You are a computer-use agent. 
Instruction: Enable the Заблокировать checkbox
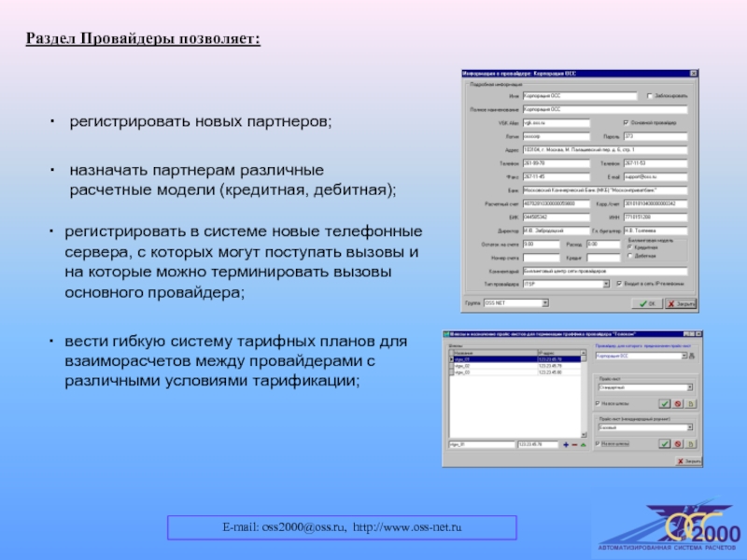pyautogui.click(x=650, y=95)
